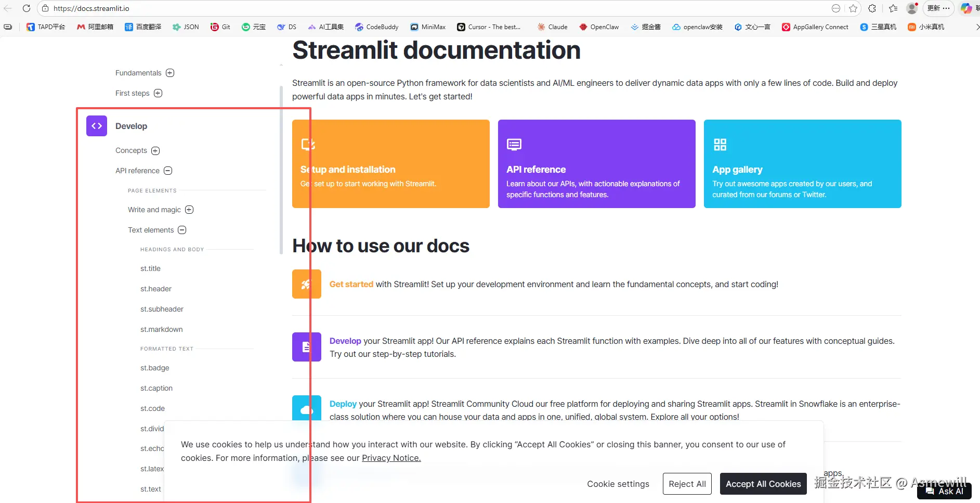Open the 小米真机 bookmark
980x503 pixels.
pyautogui.click(x=926, y=27)
